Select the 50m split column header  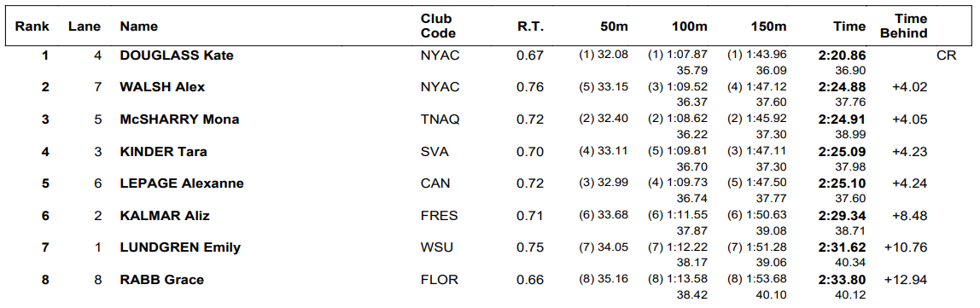[x=613, y=26]
